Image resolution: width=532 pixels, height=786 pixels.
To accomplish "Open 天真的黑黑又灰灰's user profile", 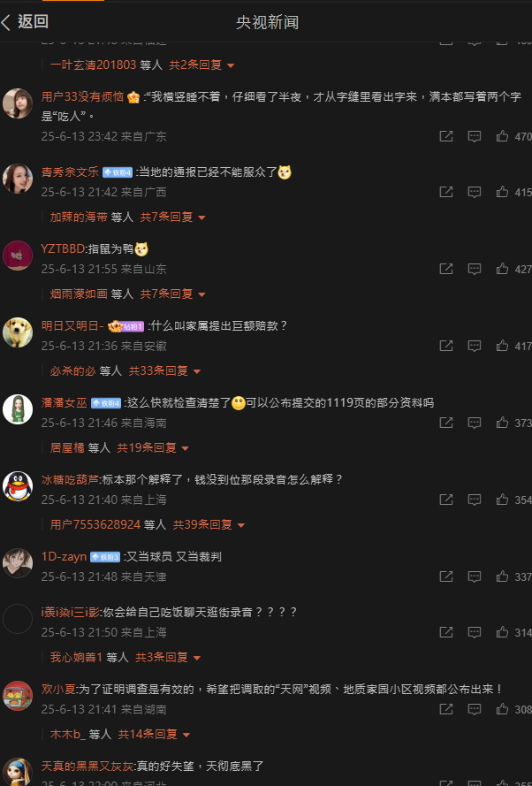I will (x=87, y=766).
